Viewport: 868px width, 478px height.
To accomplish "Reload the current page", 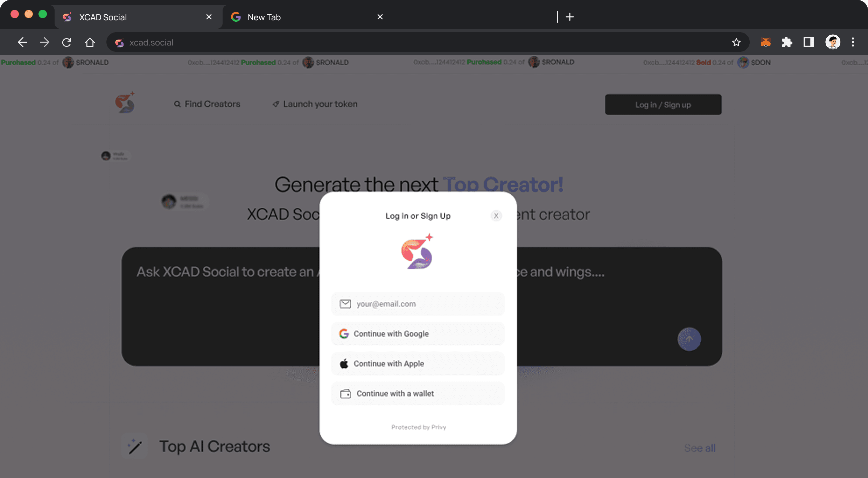I will [x=66, y=42].
